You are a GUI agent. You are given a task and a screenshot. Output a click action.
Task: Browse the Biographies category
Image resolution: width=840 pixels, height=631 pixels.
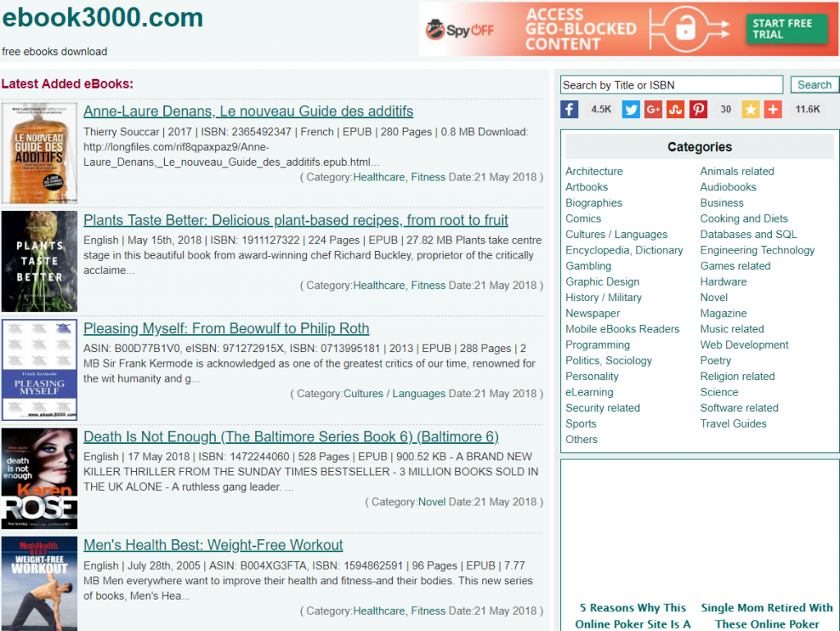(594, 203)
